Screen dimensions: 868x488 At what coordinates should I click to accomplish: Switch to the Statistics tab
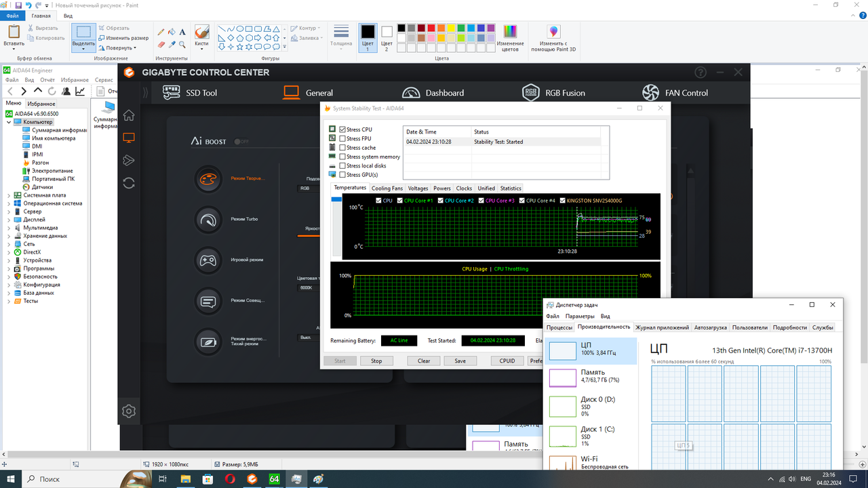click(511, 188)
